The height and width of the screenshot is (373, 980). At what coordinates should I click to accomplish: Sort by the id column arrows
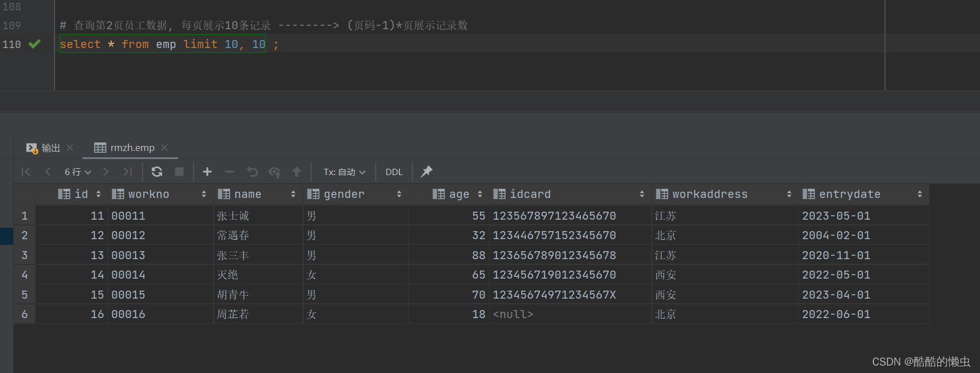tap(99, 194)
